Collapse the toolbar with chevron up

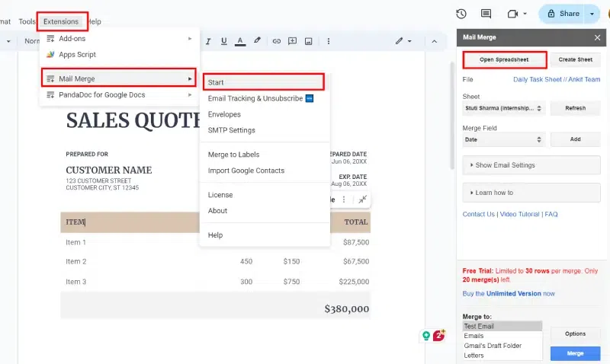[x=434, y=41]
